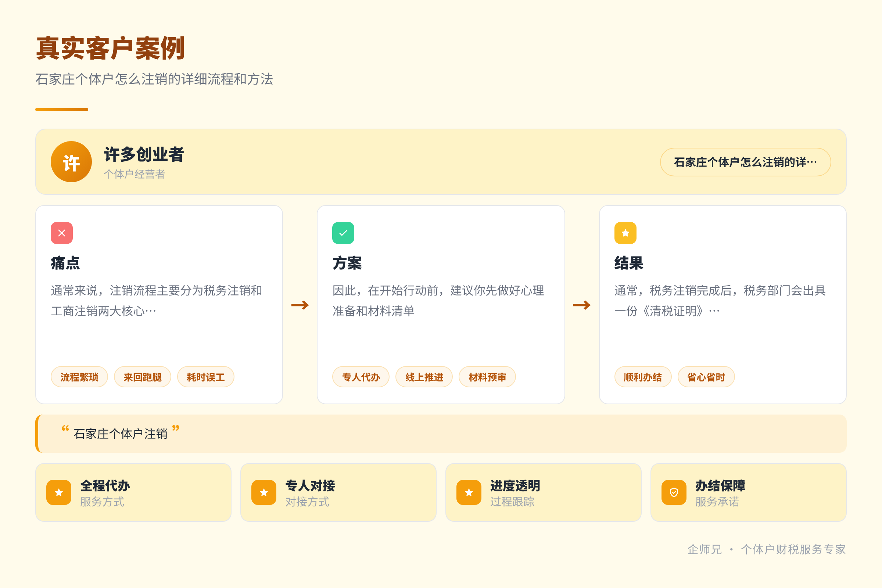
Task: Click the 石家庄个体户怎么注销的详… pill button
Action: 746,162
